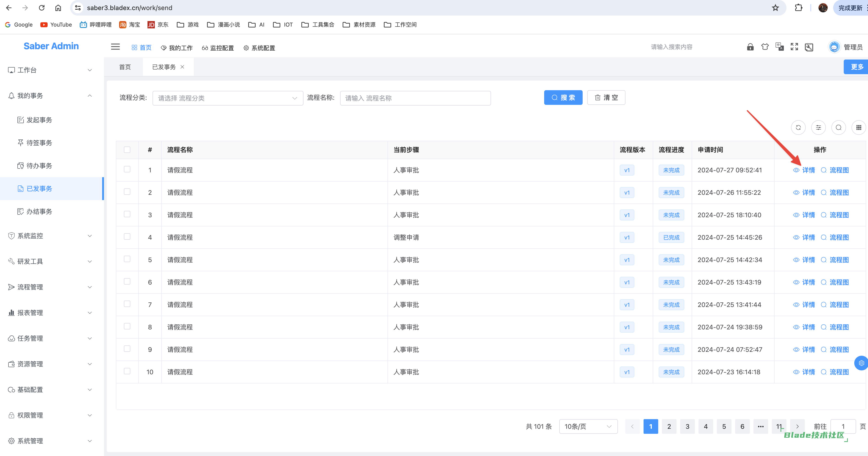
Task: Check the checkbox for row 3
Action: (127, 214)
